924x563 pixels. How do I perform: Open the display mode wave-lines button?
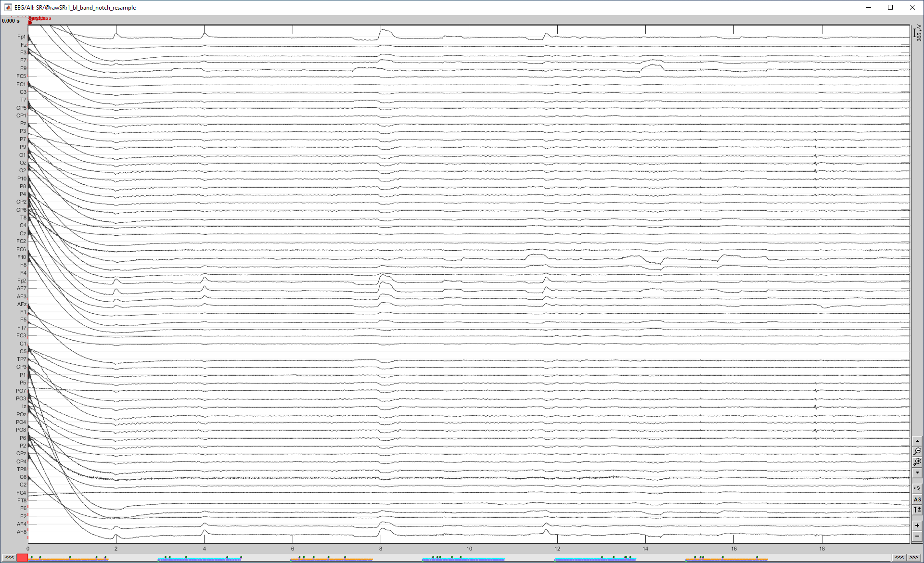pyautogui.click(x=917, y=488)
